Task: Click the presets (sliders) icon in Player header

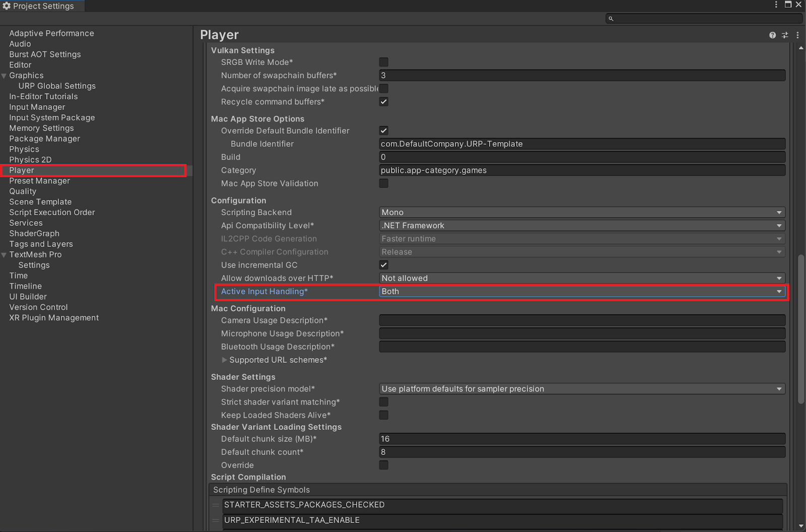Action: click(784, 35)
